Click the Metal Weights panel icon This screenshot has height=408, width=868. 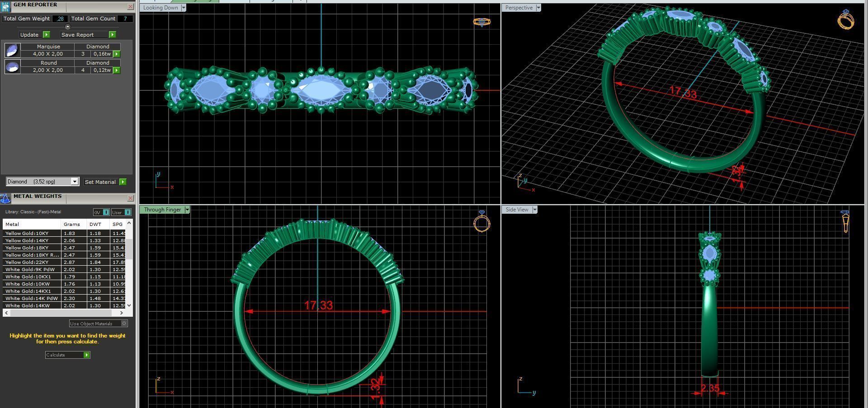(5, 198)
